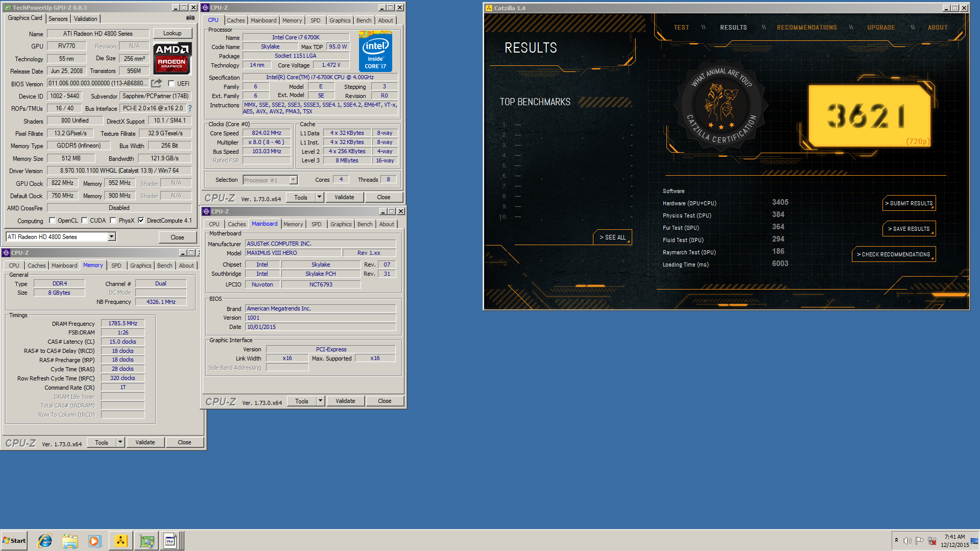
Task: Select the yellow Catzilla taskbar button
Action: 121,541
